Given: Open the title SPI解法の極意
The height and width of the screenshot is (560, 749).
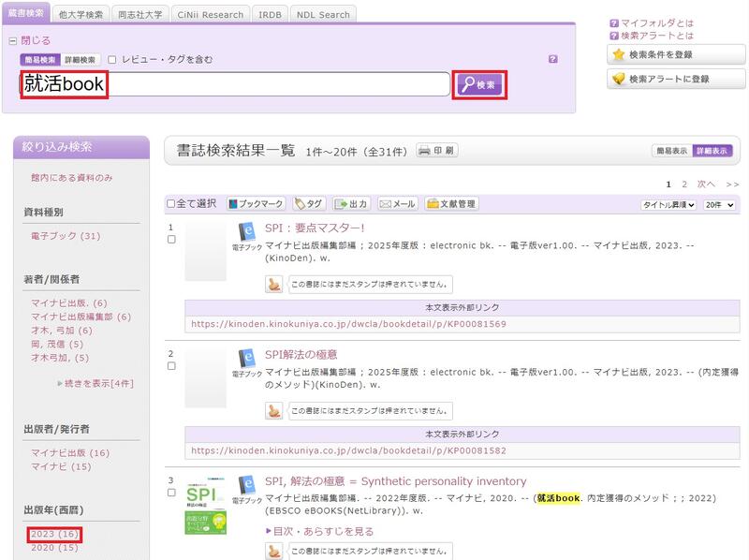Looking at the screenshot, I should pos(301,355).
